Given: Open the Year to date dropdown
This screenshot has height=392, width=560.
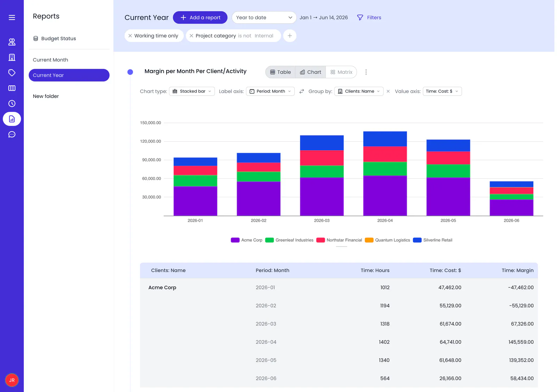Looking at the screenshot, I should 264,17.
